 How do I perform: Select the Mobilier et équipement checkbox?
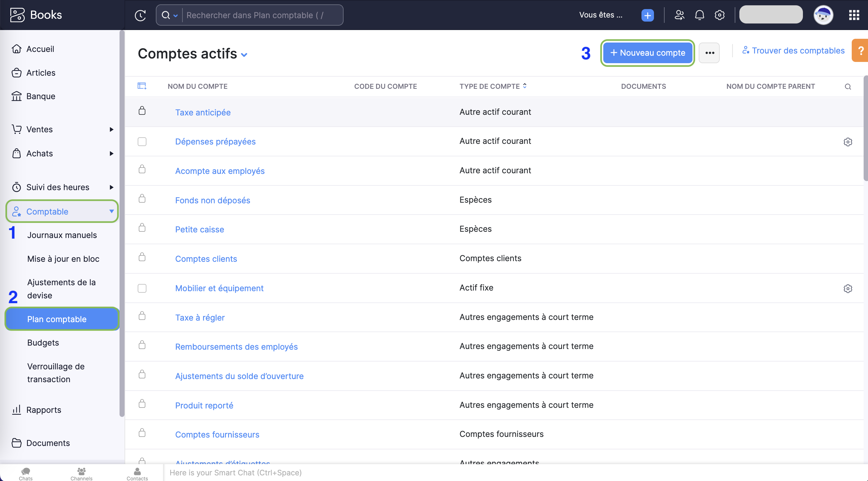pos(142,288)
